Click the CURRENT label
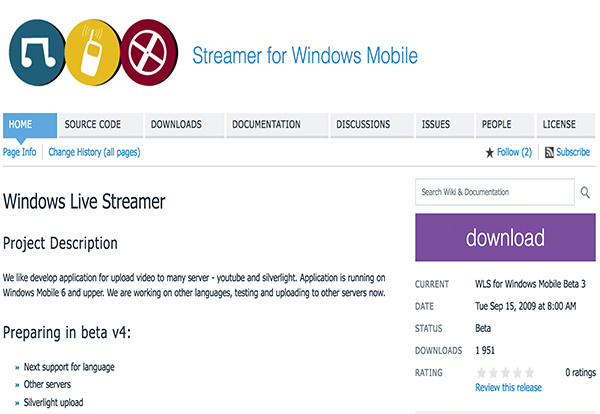The image size is (600, 414). (x=432, y=284)
